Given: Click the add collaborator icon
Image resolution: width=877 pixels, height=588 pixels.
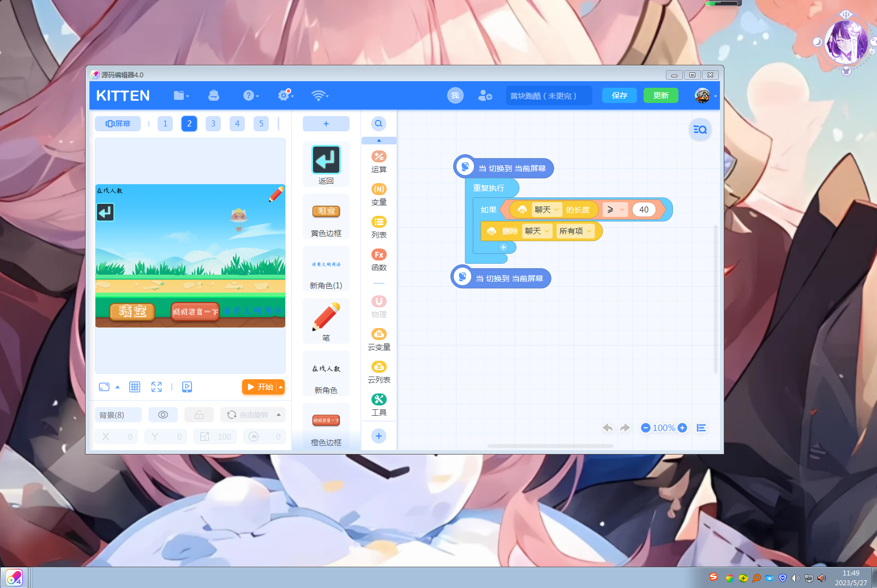Looking at the screenshot, I should tap(485, 96).
